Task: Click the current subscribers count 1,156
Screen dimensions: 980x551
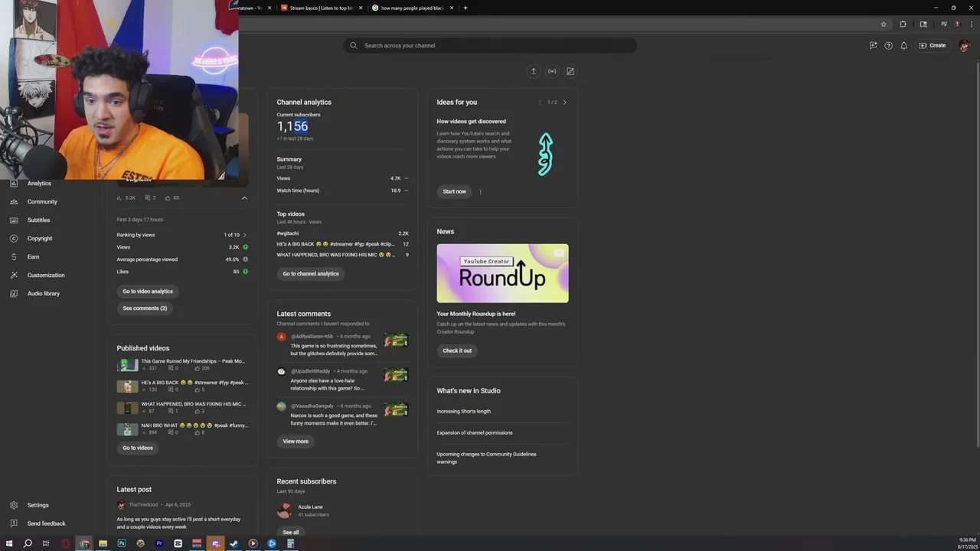Action: coord(292,126)
